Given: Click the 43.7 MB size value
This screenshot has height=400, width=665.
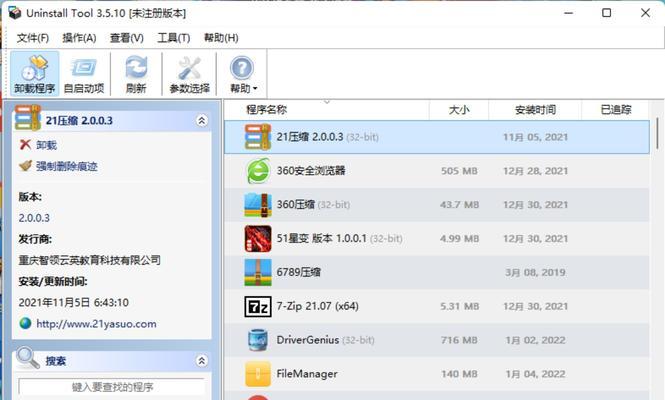Looking at the screenshot, I should [x=459, y=205].
